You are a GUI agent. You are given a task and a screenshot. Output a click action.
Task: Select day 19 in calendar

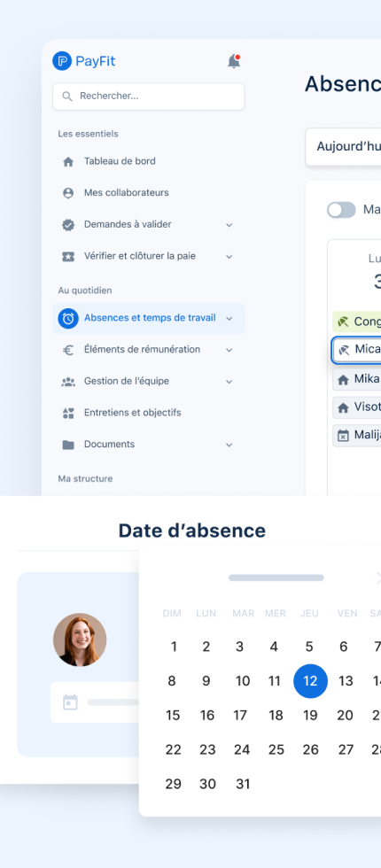[310, 716]
